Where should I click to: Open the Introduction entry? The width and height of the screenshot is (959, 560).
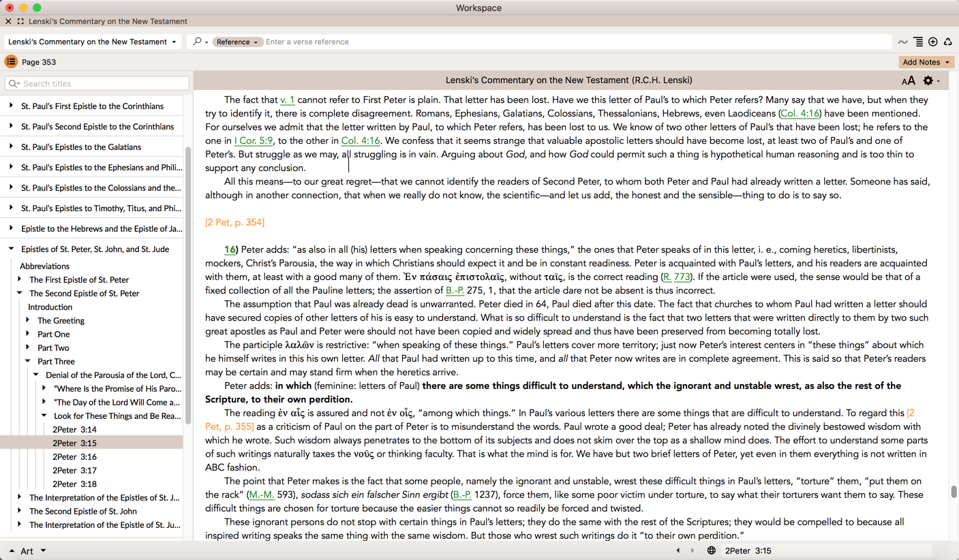point(50,307)
